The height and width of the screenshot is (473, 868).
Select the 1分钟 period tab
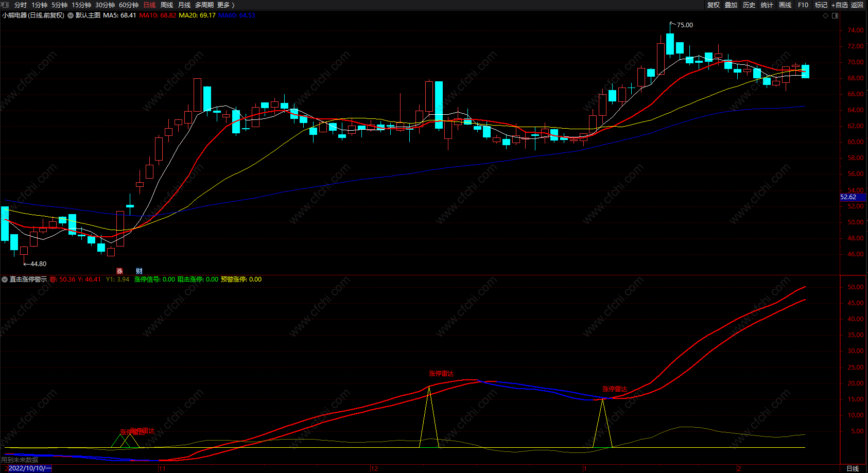39,5
